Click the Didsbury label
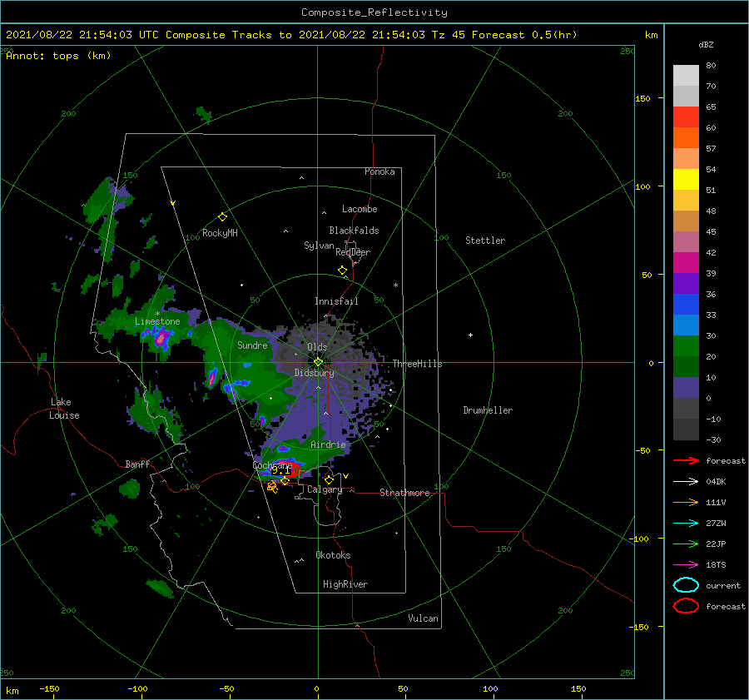The width and height of the screenshot is (749, 700). (314, 373)
